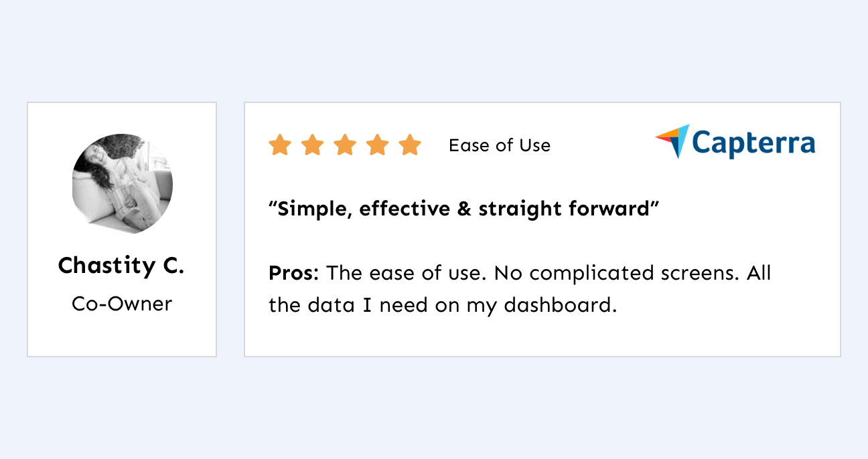Click Chastity C. round profile photo
The height and width of the screenshot is (459, 868).
(123, 183)
